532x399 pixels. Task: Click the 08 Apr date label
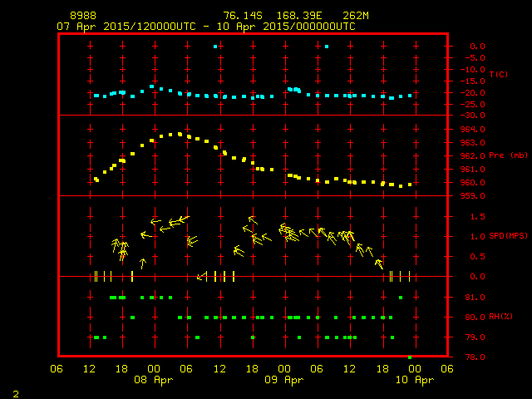[x=154, y=380]
